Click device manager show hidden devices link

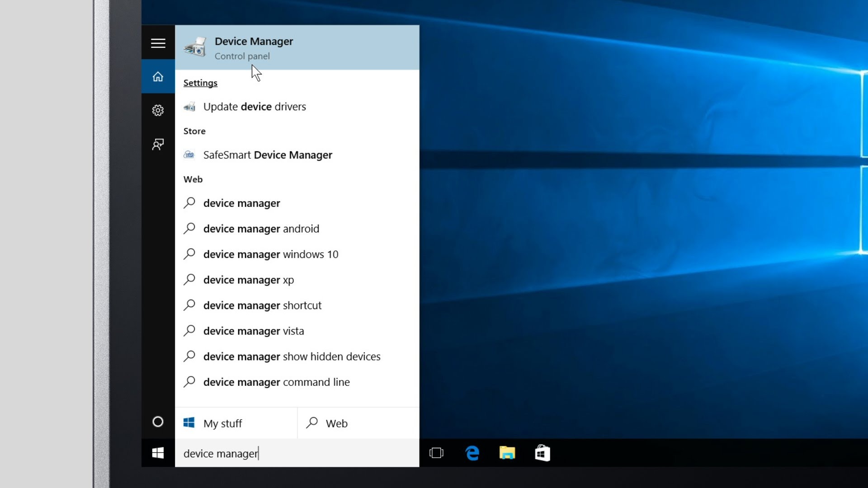[292, 356]
